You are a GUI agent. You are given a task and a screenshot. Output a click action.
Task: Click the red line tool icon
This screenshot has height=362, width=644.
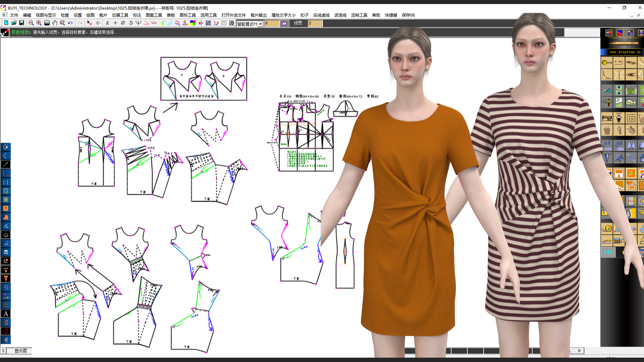[x=146, y=23]
